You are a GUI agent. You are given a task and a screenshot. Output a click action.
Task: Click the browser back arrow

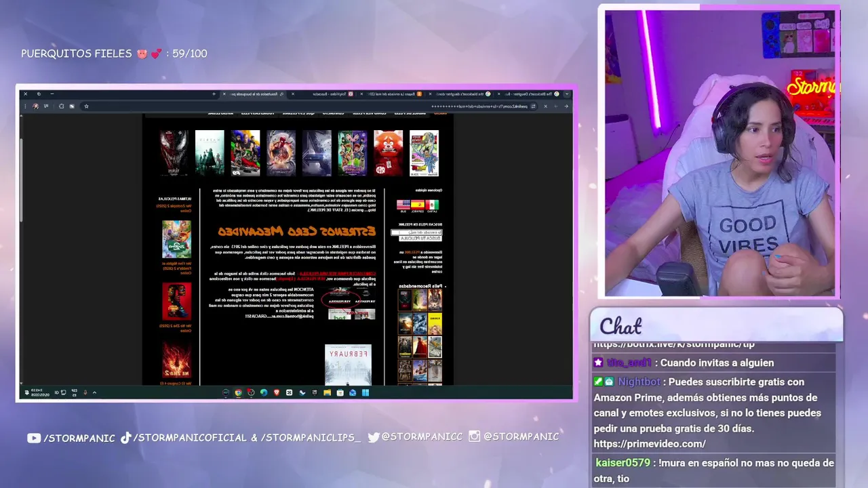[566, 106]
